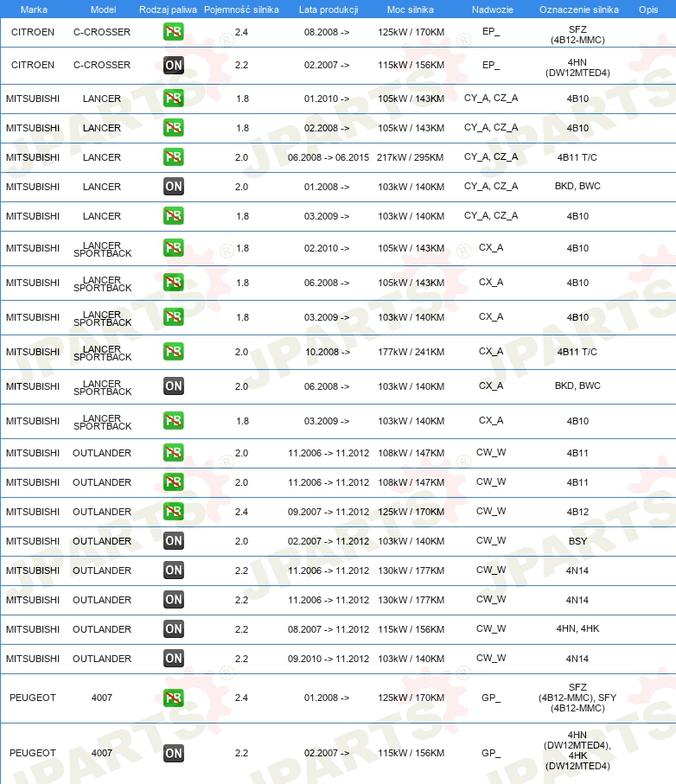Click '4B11 T/C' in the Lancer 217kW row
This screenshot has height=784, width=676.
pyautogui.click(x=577, y=157)
